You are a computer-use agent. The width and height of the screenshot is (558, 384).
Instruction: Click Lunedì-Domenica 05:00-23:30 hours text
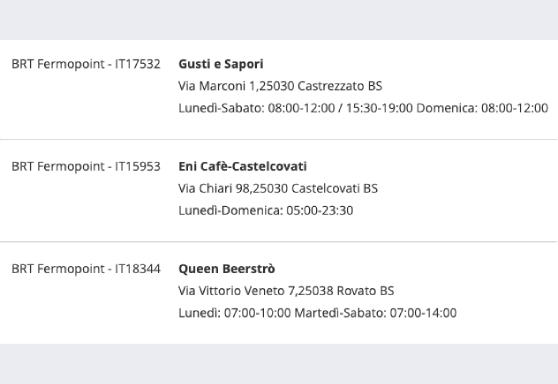265,211
